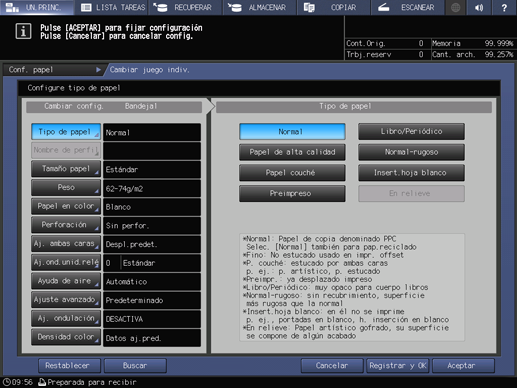Open Ayuda de aire setting

66,281
